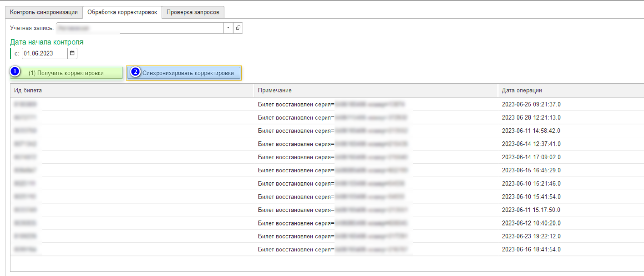This screenshot has width=644, height=276.
Task: Click the date cell 2023-06-15 16:45:29.0
Action: (531, 170)
